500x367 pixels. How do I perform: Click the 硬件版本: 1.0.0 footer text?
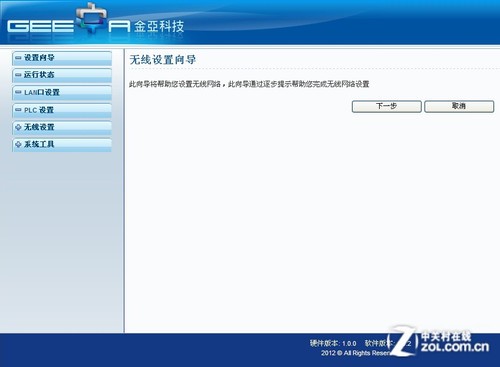click(x=333, y=343)
